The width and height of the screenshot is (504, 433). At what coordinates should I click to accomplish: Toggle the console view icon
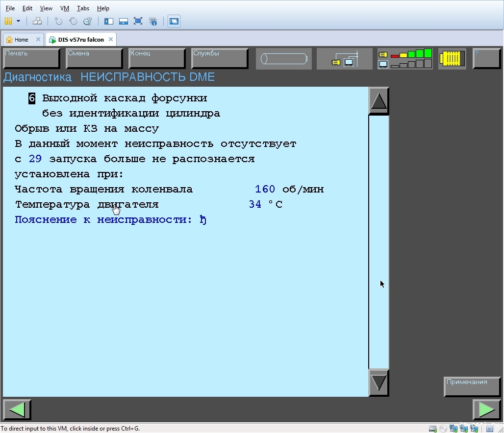(174, 21)
